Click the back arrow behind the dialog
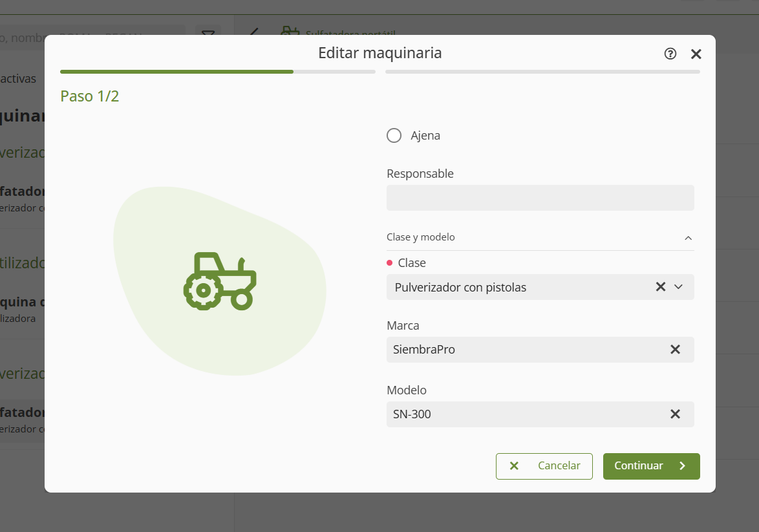 [x=253, y=32]
